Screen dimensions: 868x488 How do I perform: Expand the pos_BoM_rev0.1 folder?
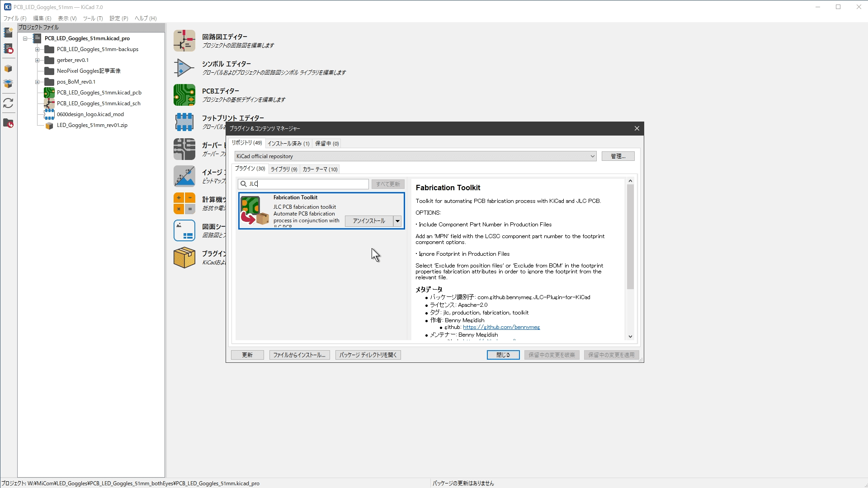click(38, 82)
